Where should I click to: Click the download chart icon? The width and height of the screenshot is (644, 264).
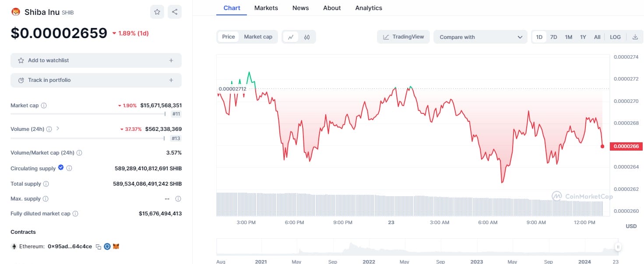coord(635,37)
